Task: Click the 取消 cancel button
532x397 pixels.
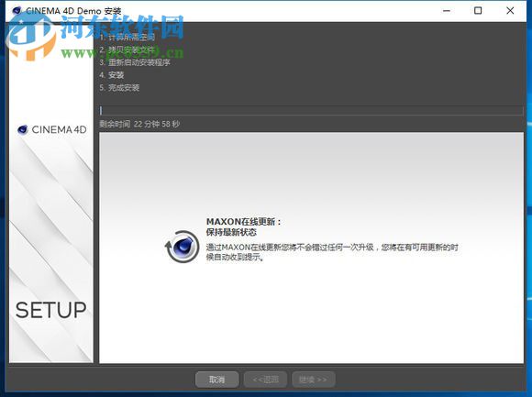Action: tap(217, 380)
